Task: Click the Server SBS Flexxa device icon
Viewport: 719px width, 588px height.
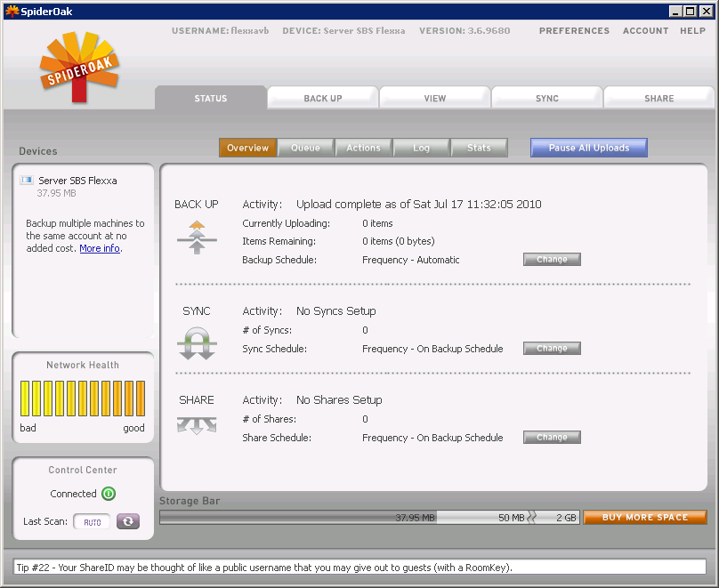Action: 27,180
